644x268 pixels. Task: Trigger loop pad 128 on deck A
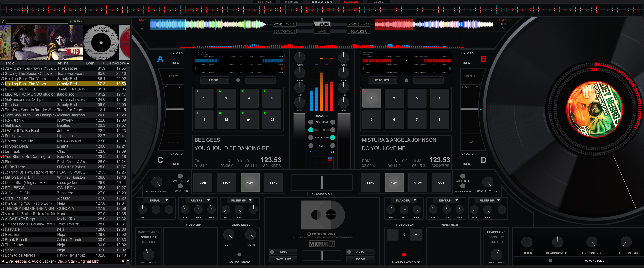(272, 120)
